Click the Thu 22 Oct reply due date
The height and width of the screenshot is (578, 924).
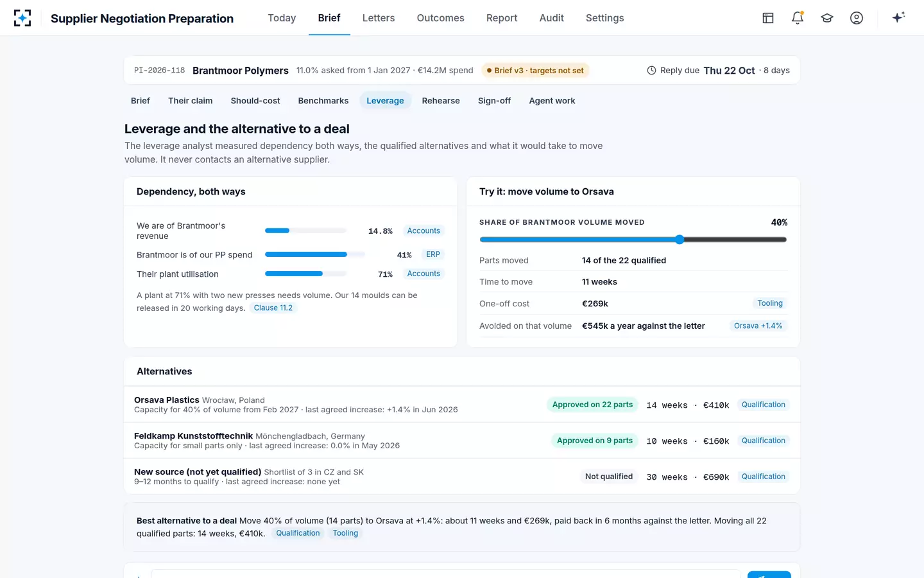[x=729, y=71]
